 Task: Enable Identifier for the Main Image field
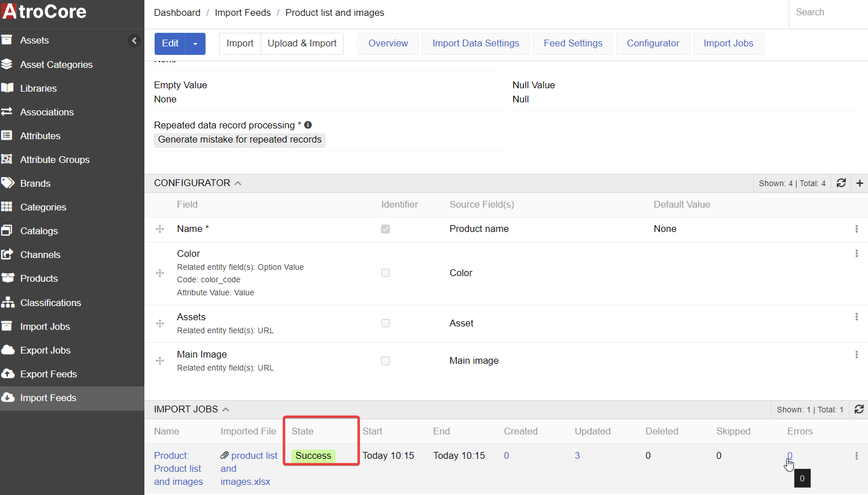tap(386, 360)
